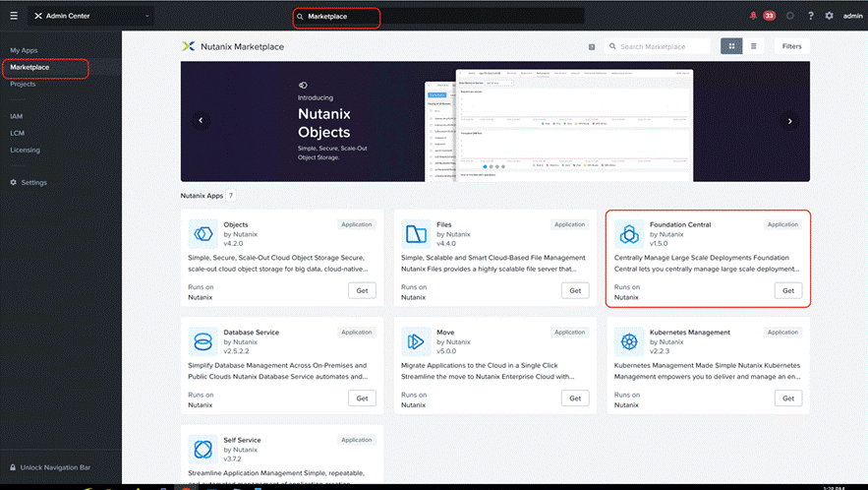Click the lock icon beside Unlock Navigation Bar
868x490 pixels.
[x=13, y=467]
